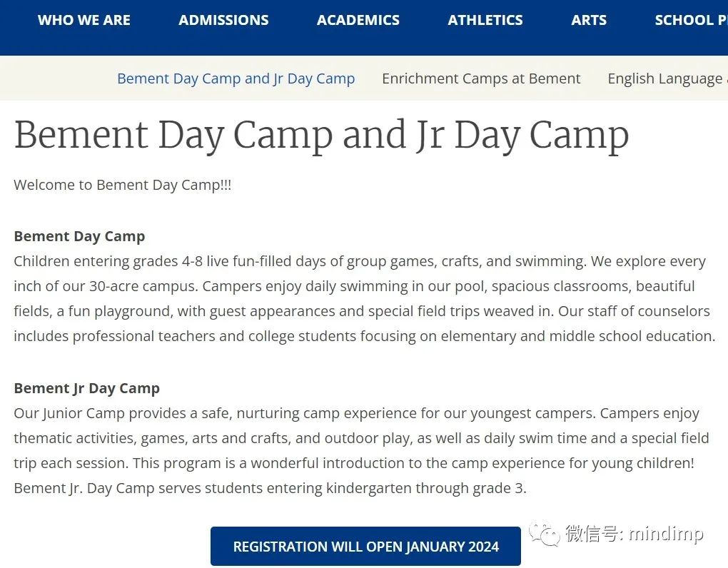Switch to Enrichment Camps at Bement
This screenshot has height=568, width=728.
coord(481,78)
